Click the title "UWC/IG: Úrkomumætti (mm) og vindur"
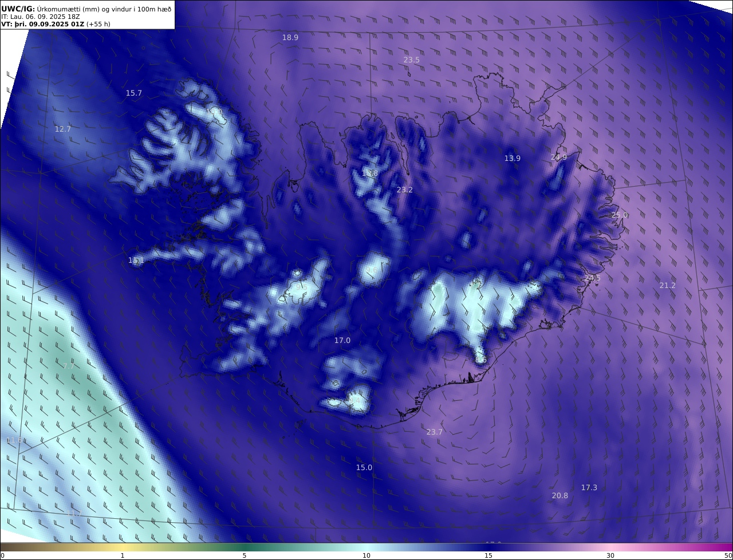The image size is (733, 560). (x=86, y=9)
